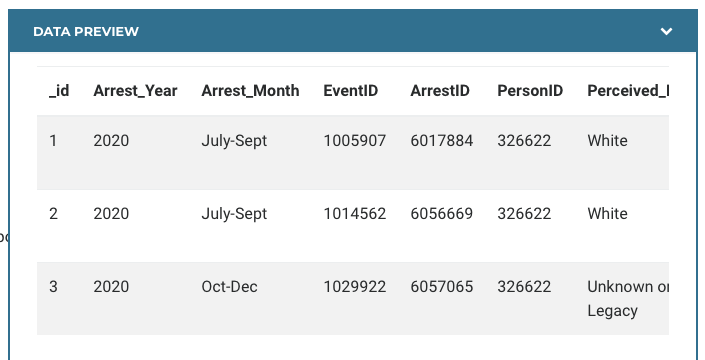Viewport: 705px width, 360px height.
Task: Select the truncated Perceived column header
Action: point(628,91)
